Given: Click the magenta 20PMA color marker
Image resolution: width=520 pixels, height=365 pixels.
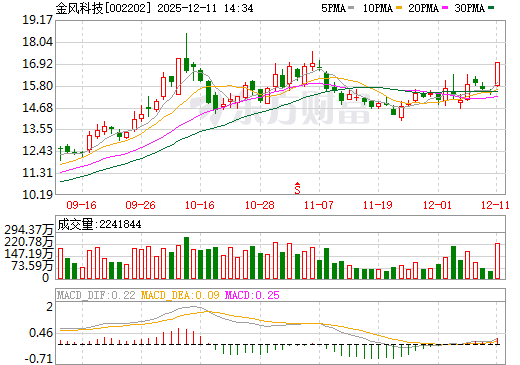Looking at the screenshot, I should (445, 8).
